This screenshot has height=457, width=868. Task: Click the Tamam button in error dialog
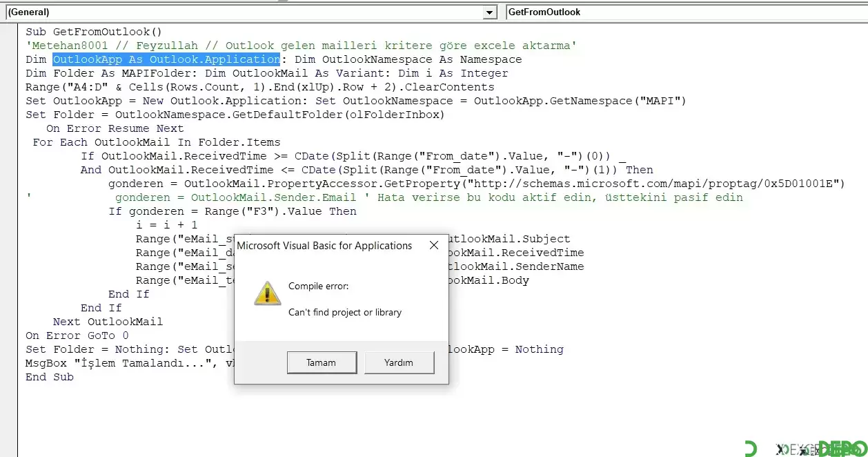[322, 362]
